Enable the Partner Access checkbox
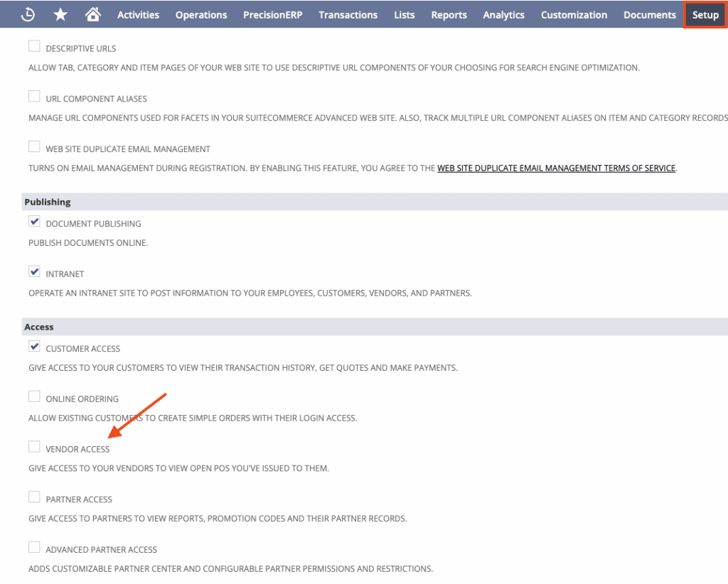 click(34, 497)
